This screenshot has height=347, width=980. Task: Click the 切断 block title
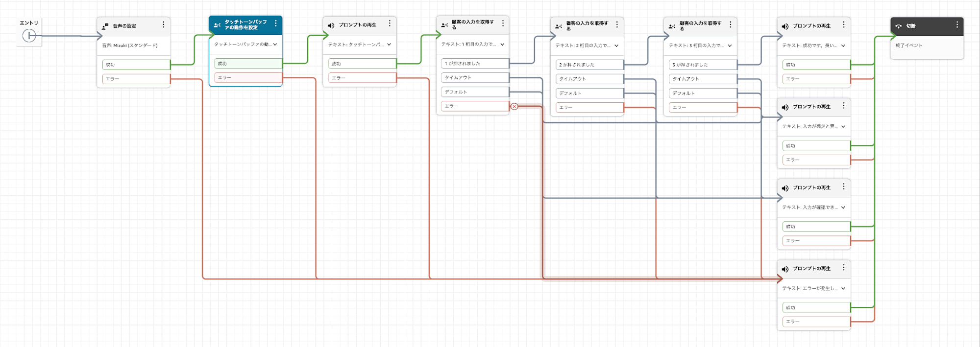pos(911,26)
